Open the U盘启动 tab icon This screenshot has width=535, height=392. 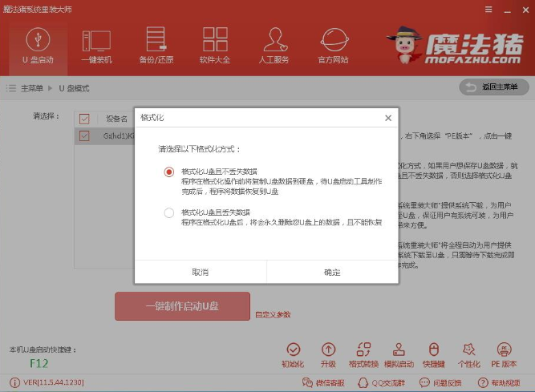(x=38, y=39)
